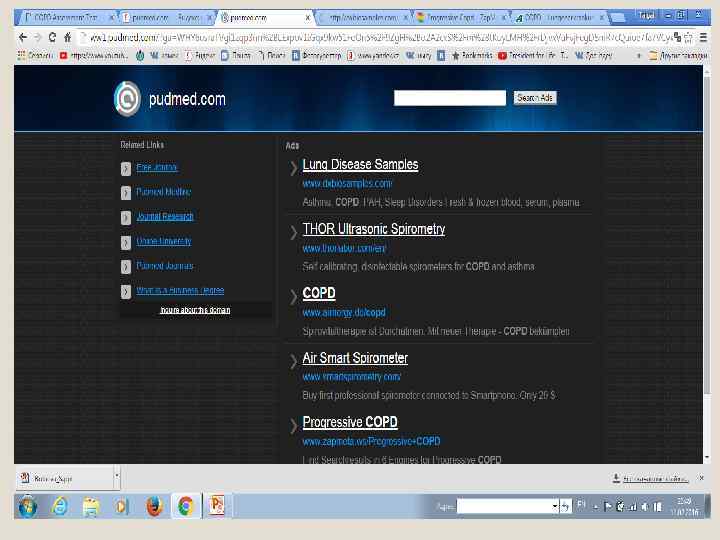Viewport: 720px width, 540px height.
Task: Click chevron beside the COPD ad
Action: 293,297
